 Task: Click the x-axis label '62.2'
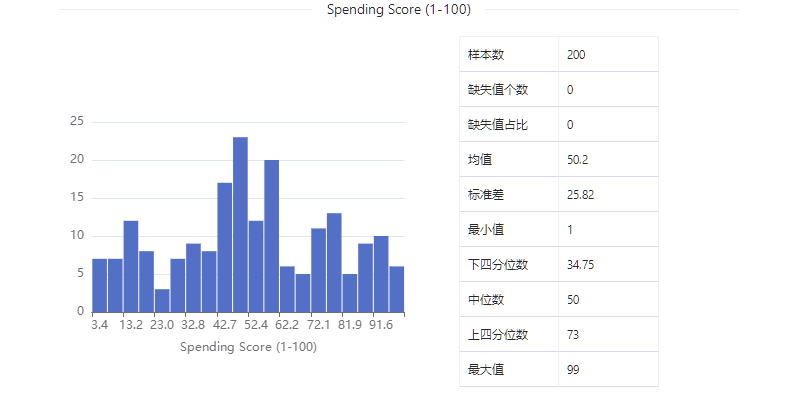pyautogui.click(x=287, y=325)
